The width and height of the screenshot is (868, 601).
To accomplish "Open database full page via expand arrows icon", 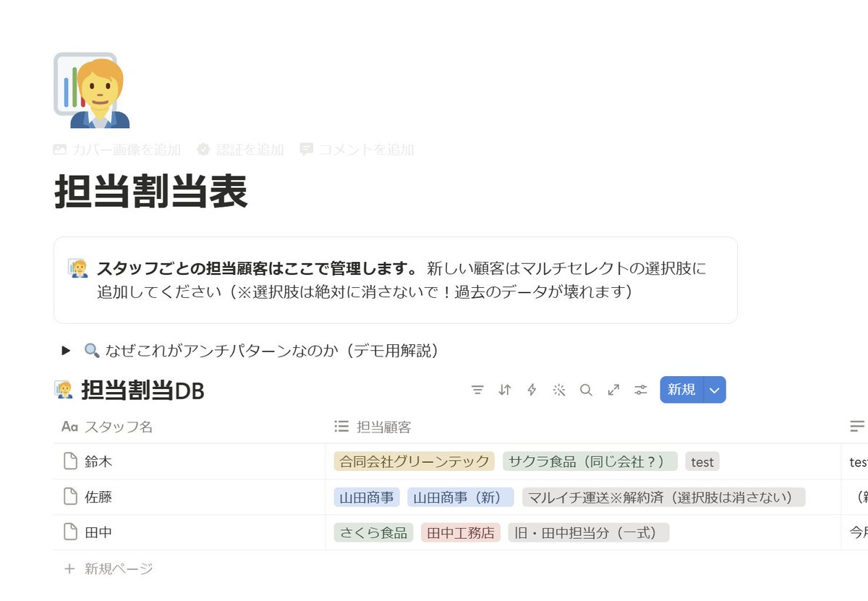I will tap(613, 390).
